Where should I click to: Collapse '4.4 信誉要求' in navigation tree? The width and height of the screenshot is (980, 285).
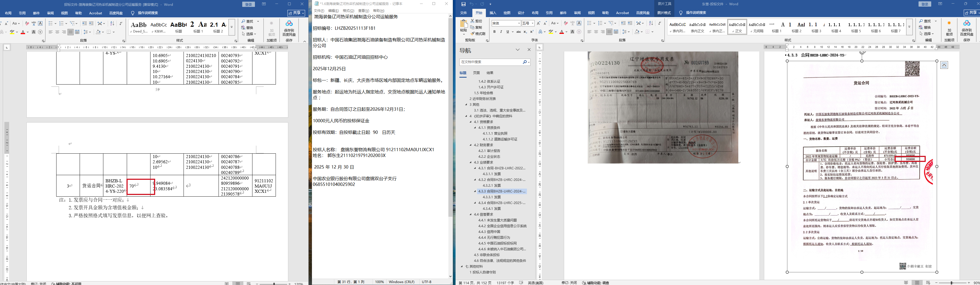470,214
